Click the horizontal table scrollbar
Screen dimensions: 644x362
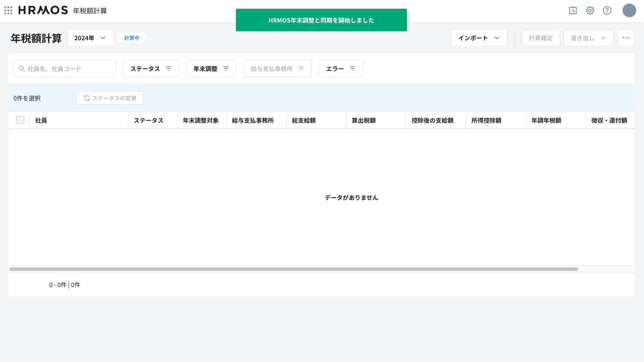tap(293, 269)
